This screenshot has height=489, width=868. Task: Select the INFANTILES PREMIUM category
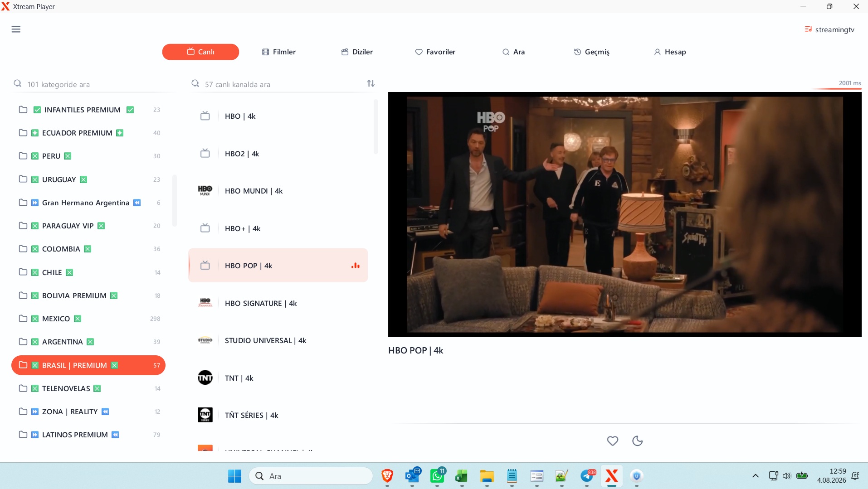click(88, 110)
